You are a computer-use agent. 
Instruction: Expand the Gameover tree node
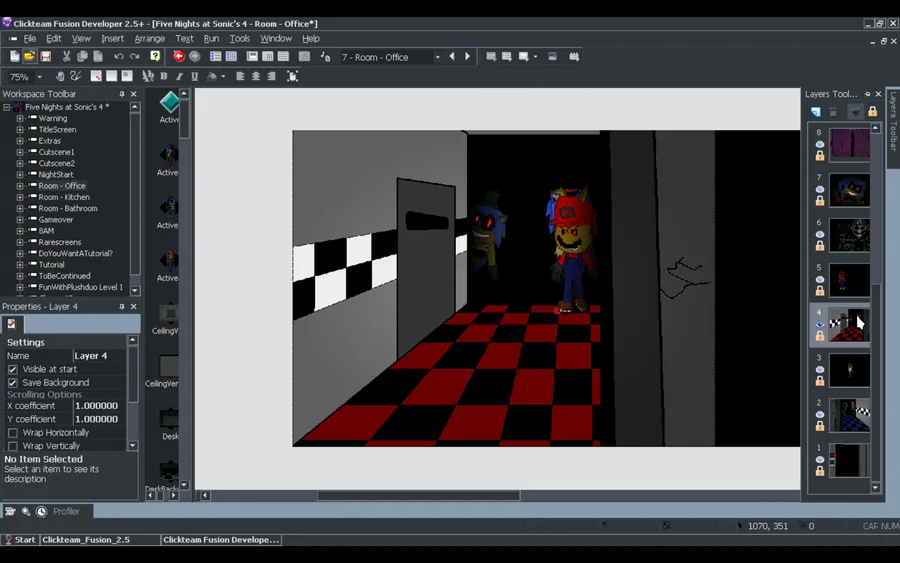click(x=20, y=219)
